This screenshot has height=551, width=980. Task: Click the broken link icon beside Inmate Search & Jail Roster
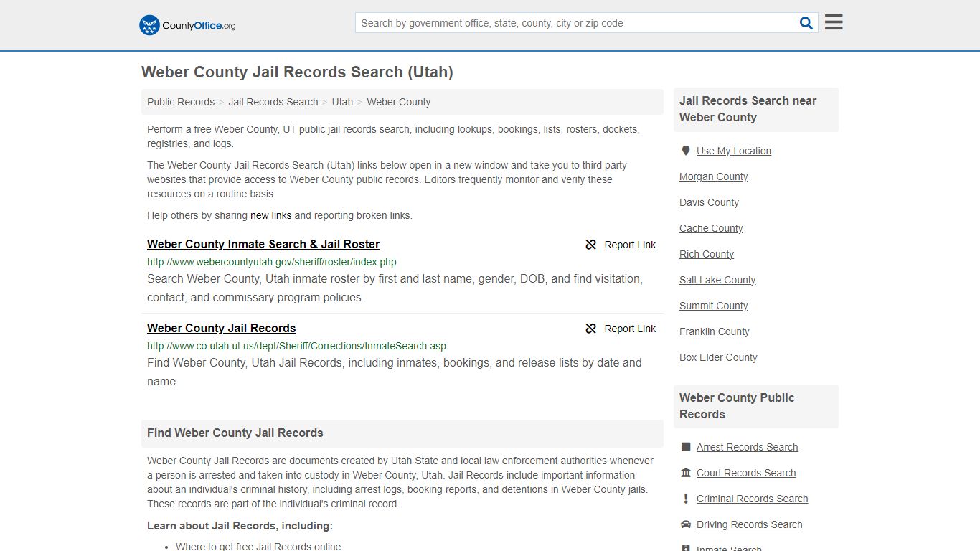pyautogui.click(x=591, y=245)
